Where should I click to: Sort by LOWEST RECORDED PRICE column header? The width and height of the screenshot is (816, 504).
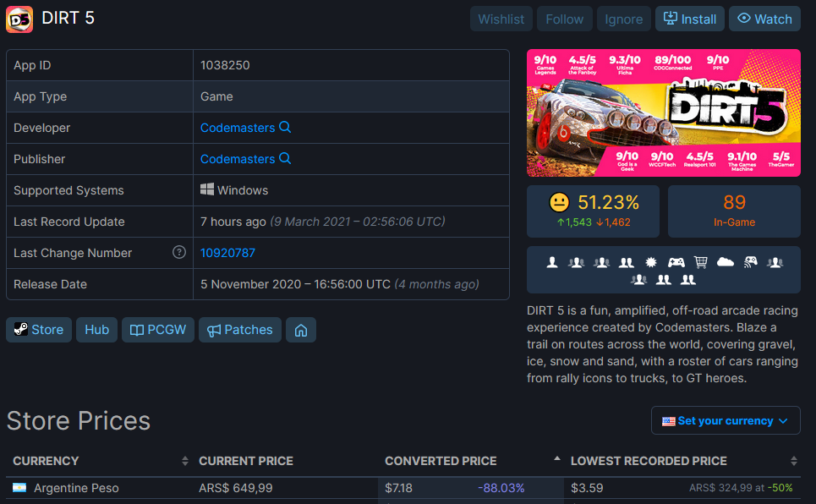[649, 461]
